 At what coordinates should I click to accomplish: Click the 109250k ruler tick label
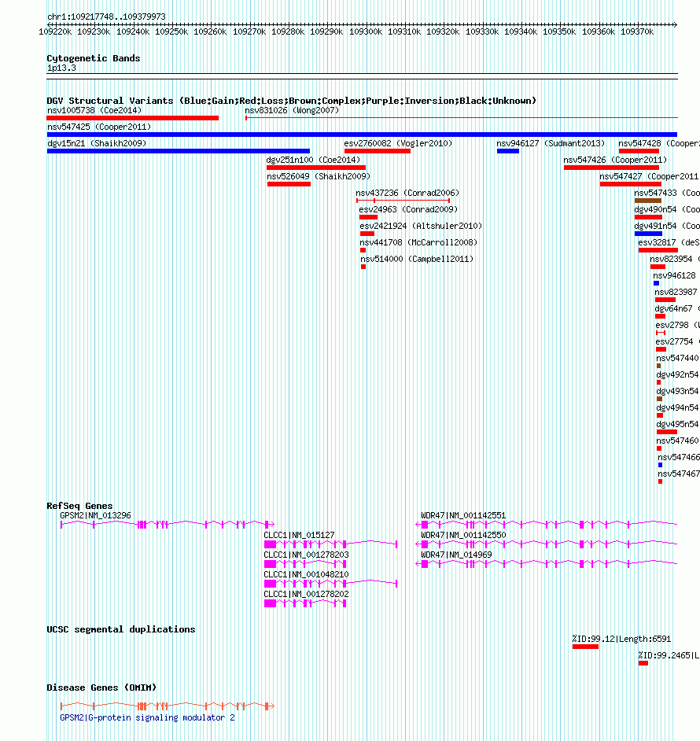point(171,31)
